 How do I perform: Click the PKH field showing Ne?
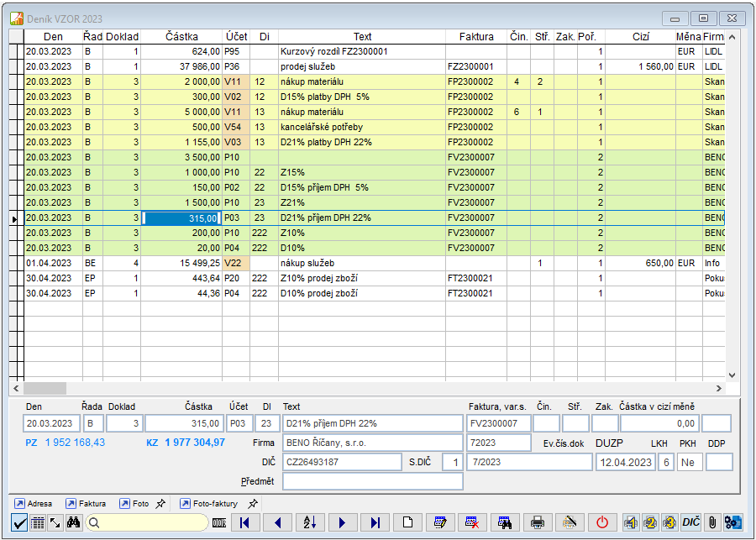pyautogui.click(x=690, y=463)
